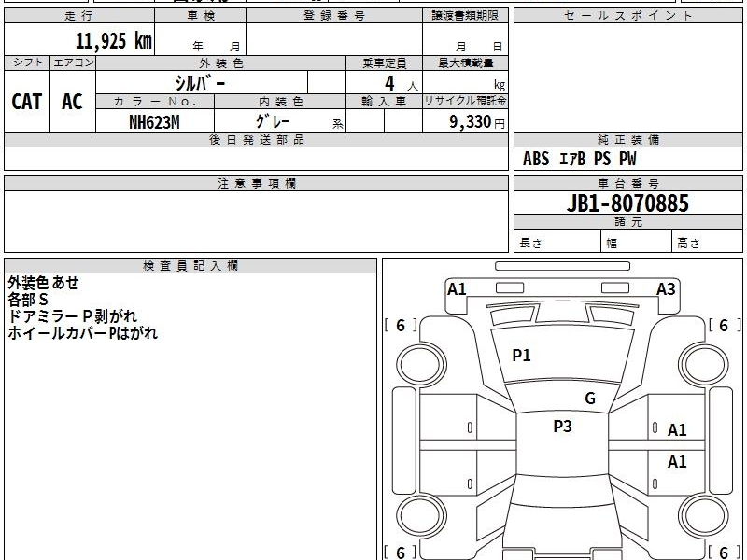Click inspector note 外装色 あせ
Viewport: 747px width, 560px height.
[x=43, y=283]
